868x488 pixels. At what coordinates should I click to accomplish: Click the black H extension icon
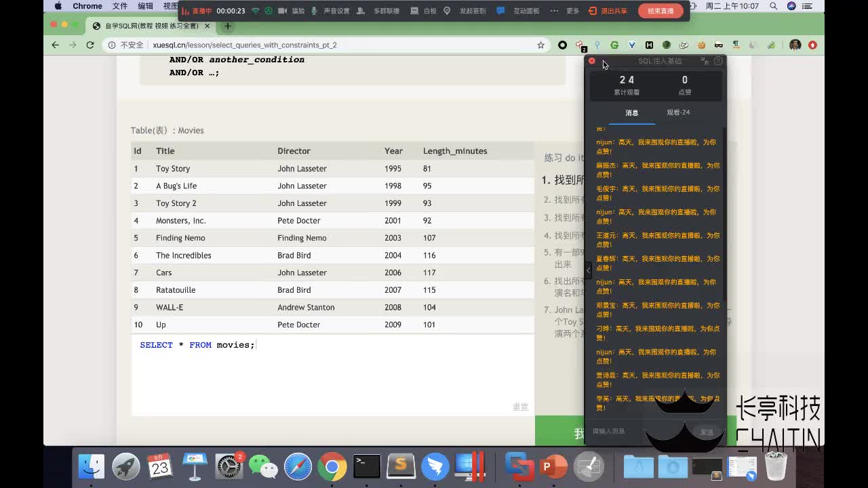click(649, 45)
